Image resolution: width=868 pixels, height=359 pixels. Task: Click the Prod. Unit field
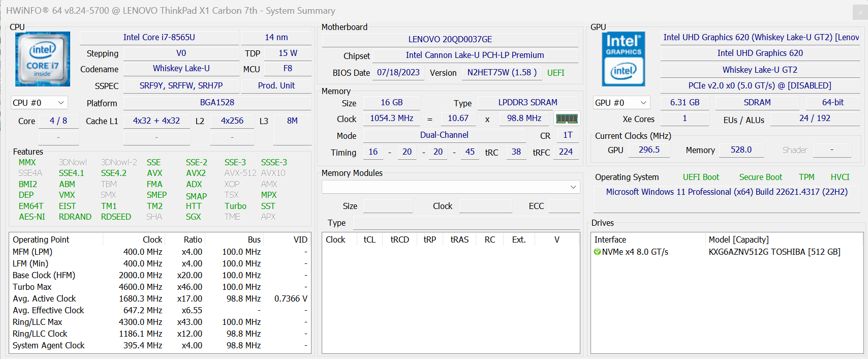tap(276, 85)
